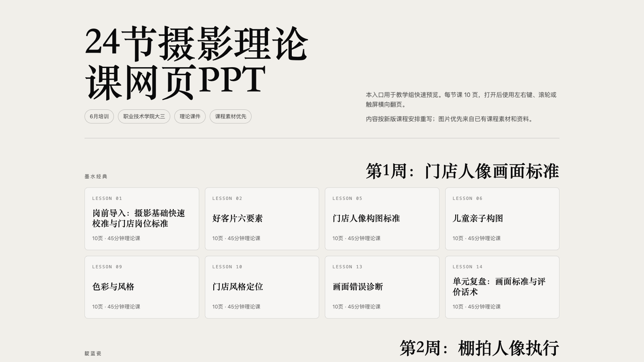Open the Lesson 10 门店风格定位 card

tap(262, 287)
